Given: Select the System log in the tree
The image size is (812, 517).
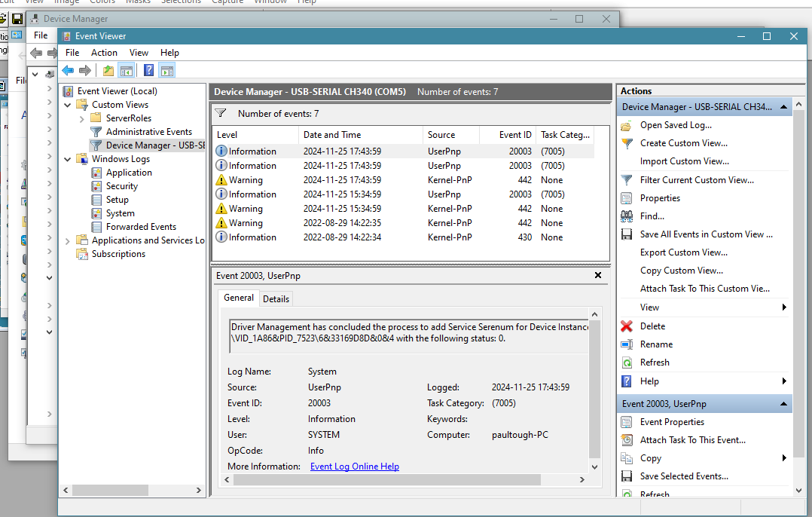Looking at the screenshot, I should [121, 213].
